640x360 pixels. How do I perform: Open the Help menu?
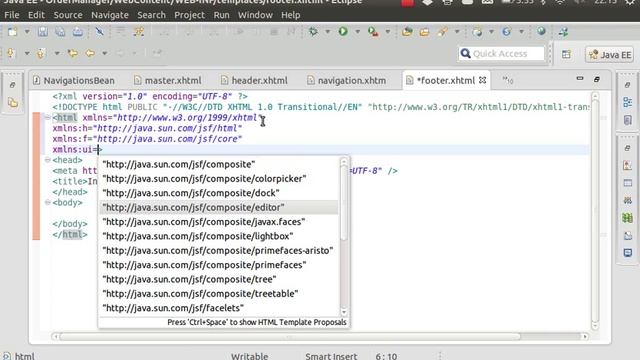pyautogui.click(x=291, y=15)
